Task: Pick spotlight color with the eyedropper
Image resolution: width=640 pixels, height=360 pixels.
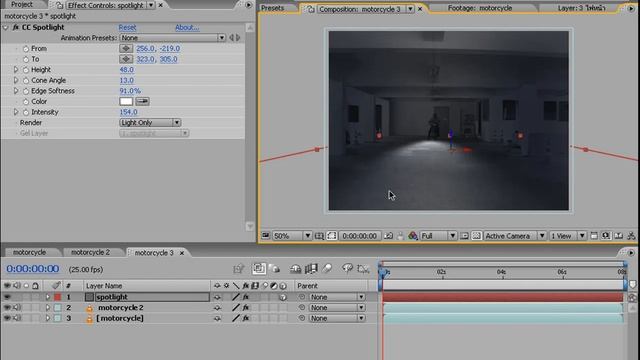Action: (142, 101)
